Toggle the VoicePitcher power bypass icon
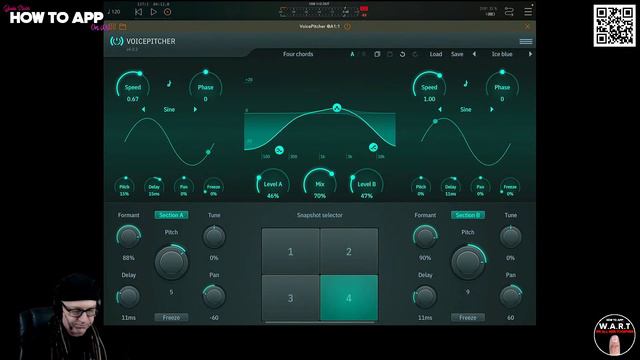 (116, 41)
